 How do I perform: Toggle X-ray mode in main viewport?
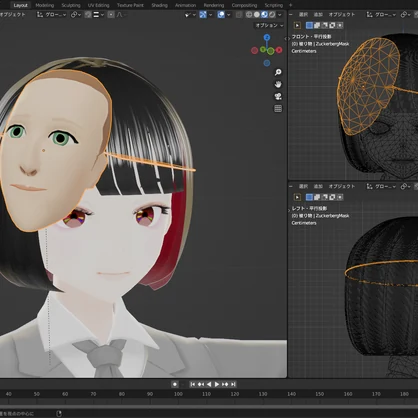point(239,15)
